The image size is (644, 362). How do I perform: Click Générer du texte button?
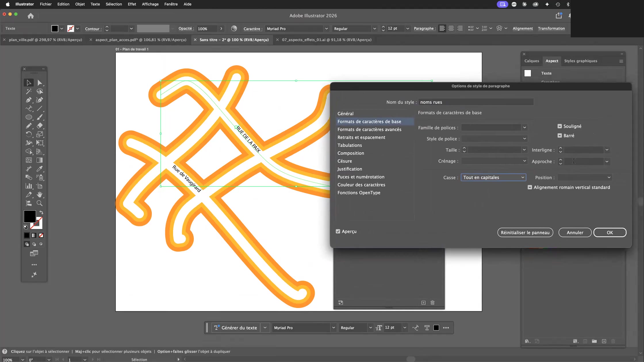236,328
